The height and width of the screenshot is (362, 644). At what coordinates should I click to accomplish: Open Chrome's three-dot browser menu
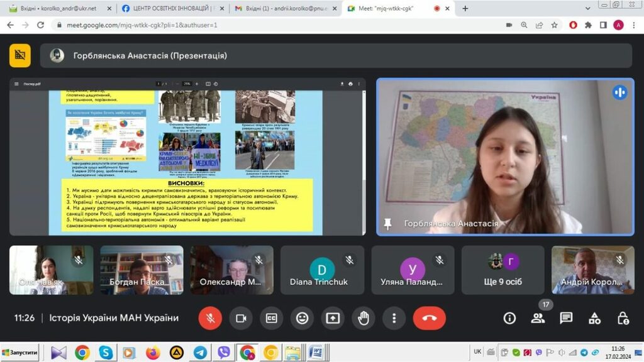point(633,25)
